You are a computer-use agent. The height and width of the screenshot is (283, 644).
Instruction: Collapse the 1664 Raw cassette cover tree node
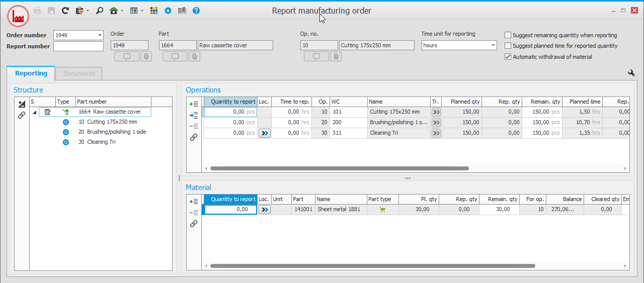click(x=35, y=112)
